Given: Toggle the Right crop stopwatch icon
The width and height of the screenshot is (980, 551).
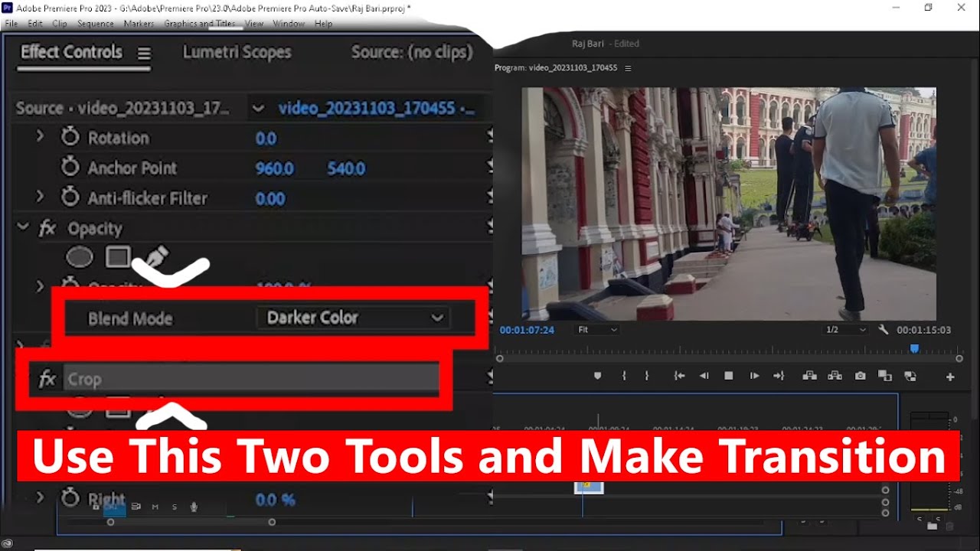Looking at the screenshot, I should click(70, 499).
